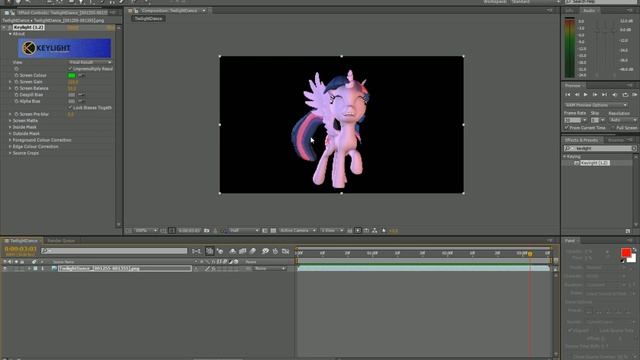Use the Despill Bias eyedropper
The height and width of the screenshot is (360, 640).
pos(81,95)
